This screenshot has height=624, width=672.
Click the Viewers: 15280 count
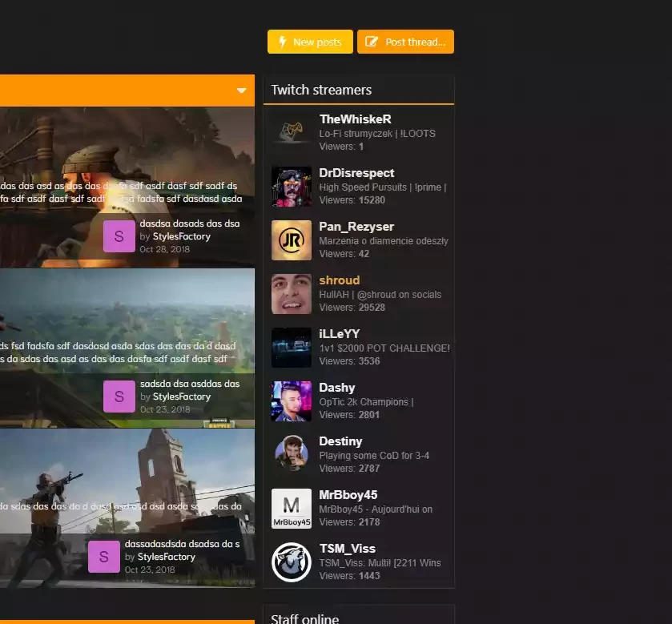[x=352, y=200]
